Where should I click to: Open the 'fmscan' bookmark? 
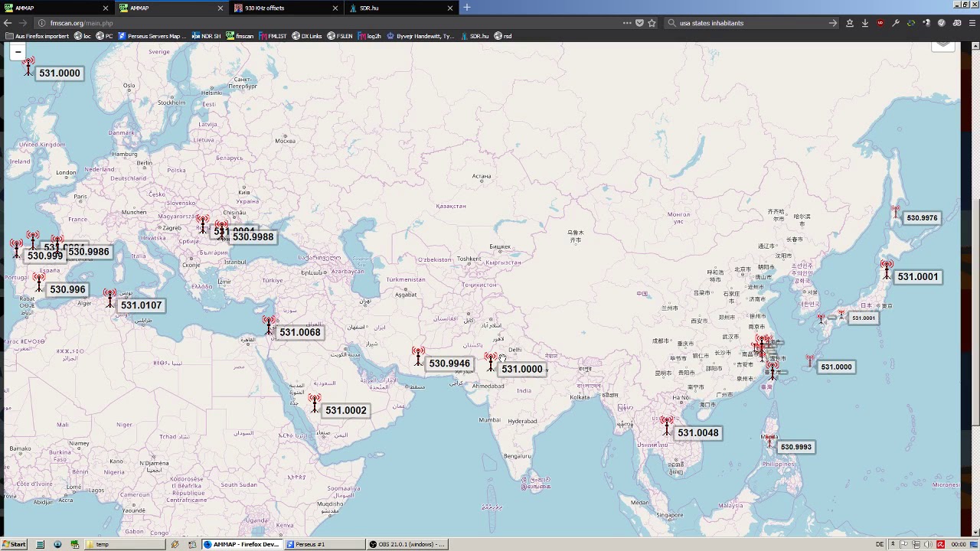click(x=240, y=36)
